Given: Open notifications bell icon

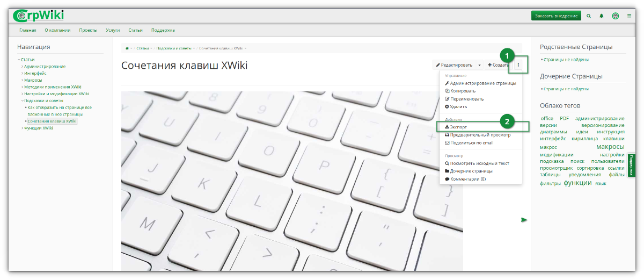Looking at the screenshot, I should 602,16.
